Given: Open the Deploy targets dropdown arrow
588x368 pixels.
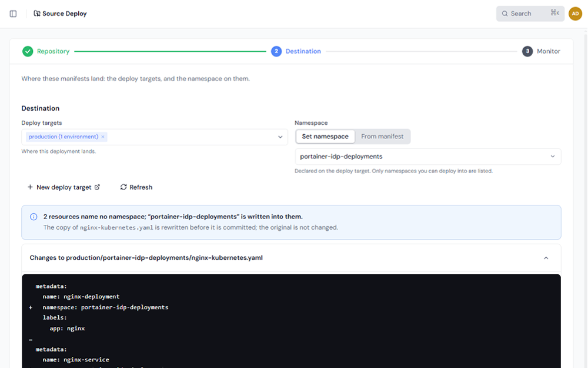Looking at the screenshot, I should (x=280, y=137).
